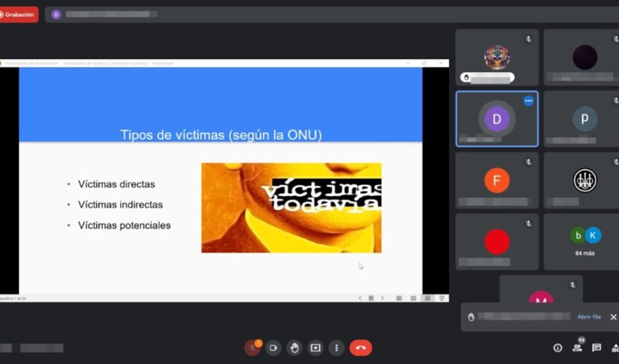Toggle the camera button

click(x=273, y=348)
